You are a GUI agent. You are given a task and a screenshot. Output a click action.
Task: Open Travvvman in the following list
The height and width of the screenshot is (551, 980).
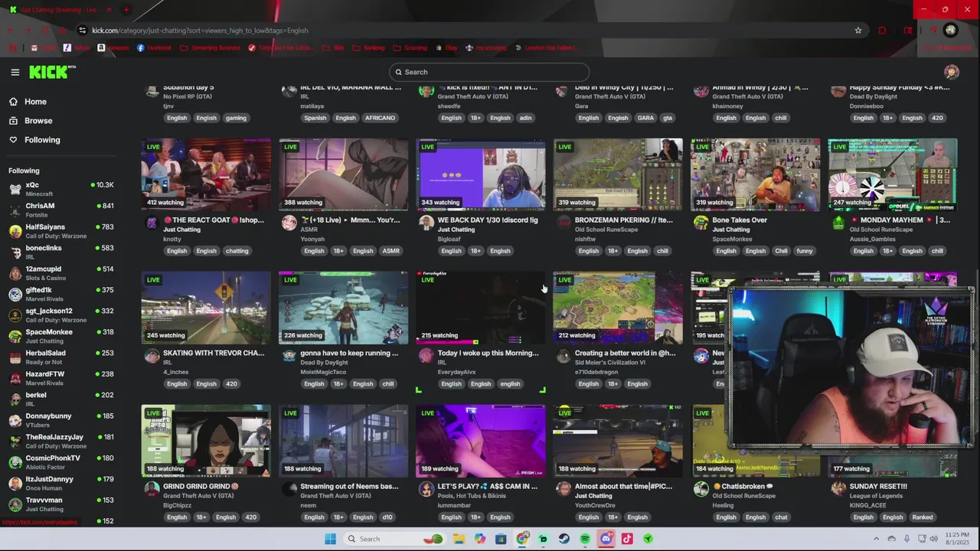(x=61, y=504)
